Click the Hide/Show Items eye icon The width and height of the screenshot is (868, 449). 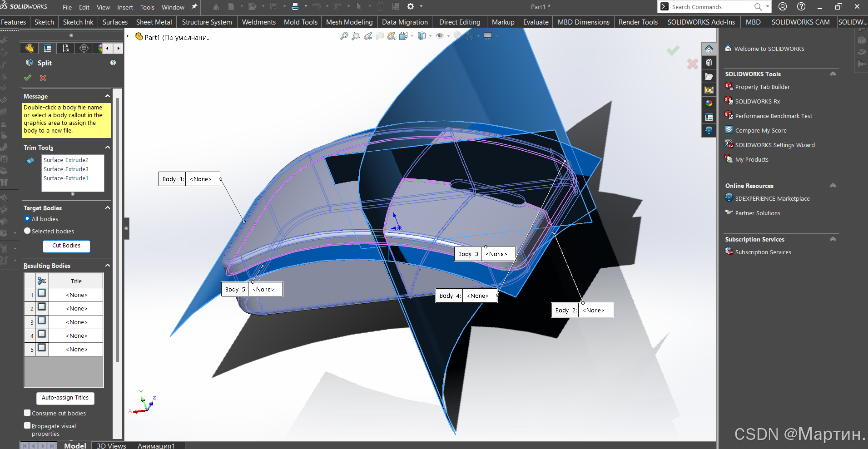tap(440, 36)
